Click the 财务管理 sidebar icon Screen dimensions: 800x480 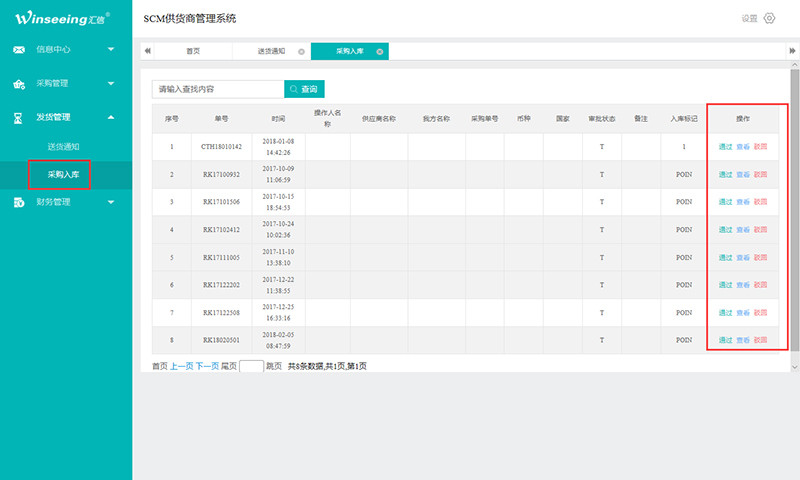coord(19,203)
